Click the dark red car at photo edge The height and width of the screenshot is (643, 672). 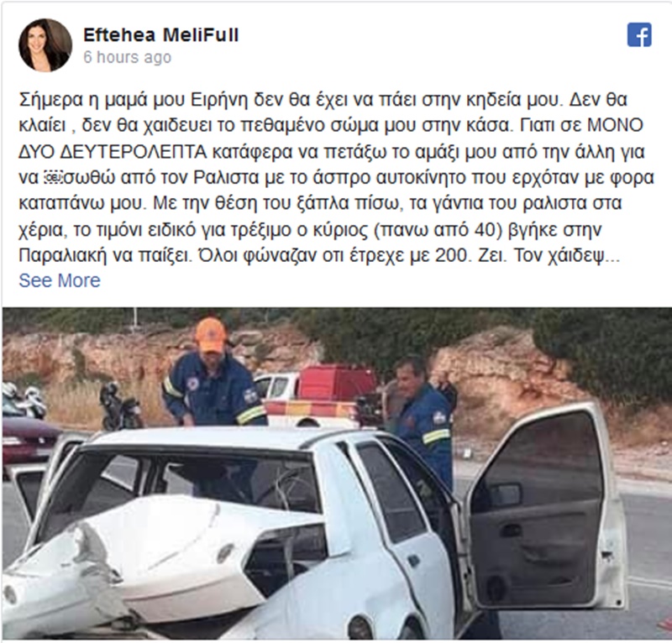(x=28, y=442)
